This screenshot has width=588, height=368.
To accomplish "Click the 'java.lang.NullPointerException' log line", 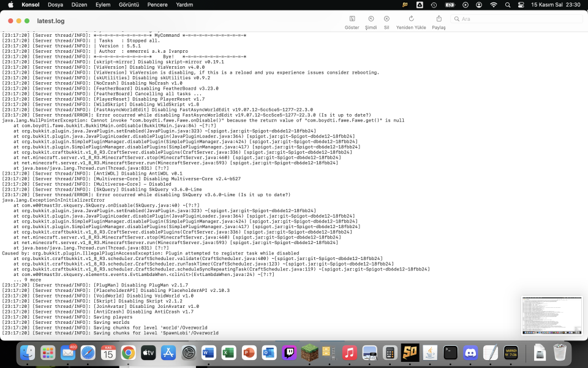I will (x=203, y=121).
